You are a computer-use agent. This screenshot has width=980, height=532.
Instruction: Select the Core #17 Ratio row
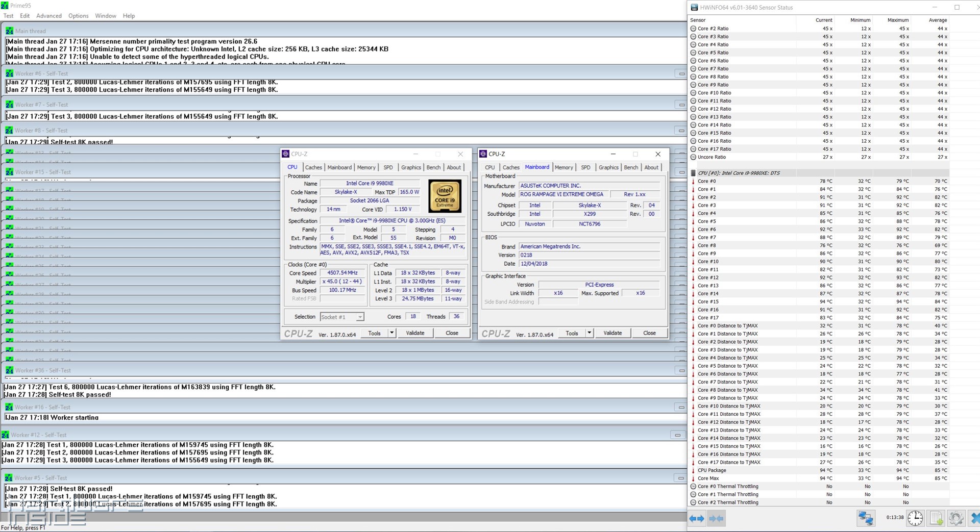(819, 149)
